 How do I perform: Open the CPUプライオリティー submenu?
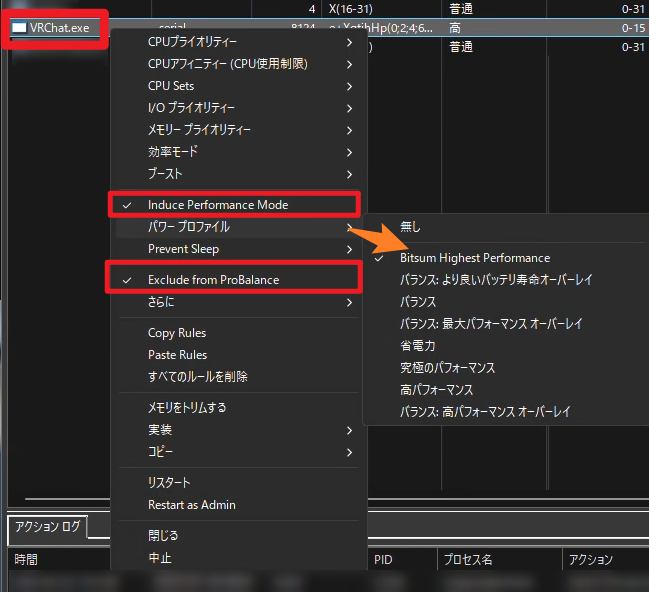coord(239,42)
